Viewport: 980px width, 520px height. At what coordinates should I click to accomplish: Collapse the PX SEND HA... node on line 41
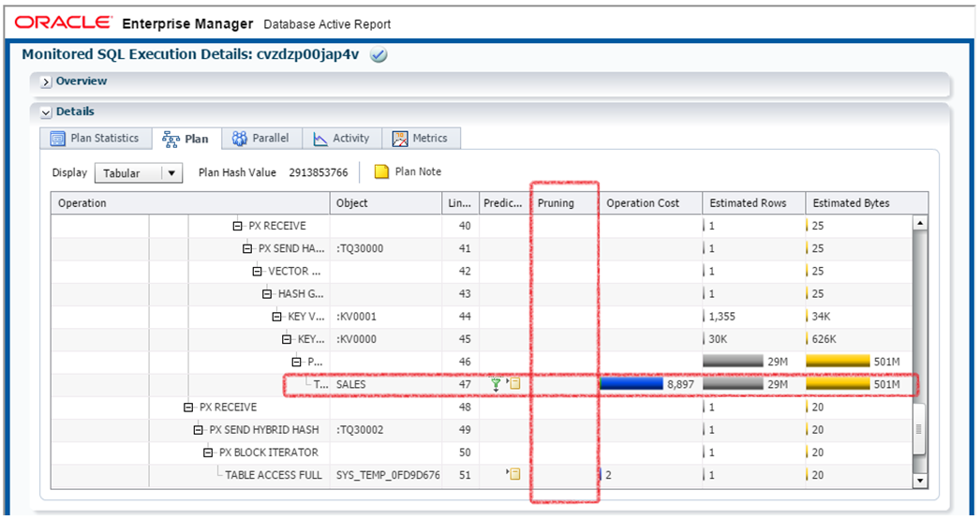tap(247, 248)
